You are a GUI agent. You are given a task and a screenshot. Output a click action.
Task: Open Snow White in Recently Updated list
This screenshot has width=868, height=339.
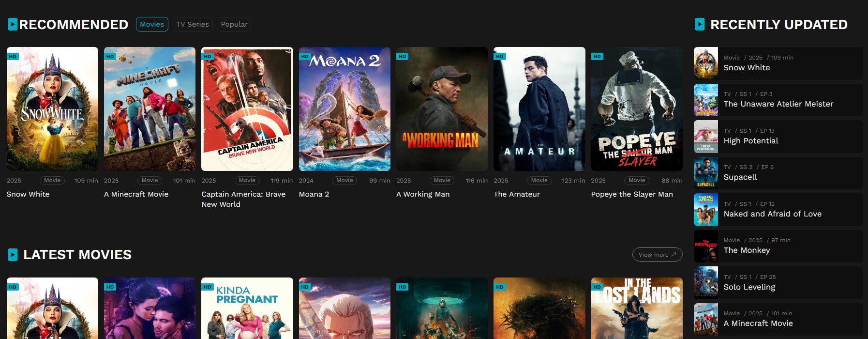(778, 63)
